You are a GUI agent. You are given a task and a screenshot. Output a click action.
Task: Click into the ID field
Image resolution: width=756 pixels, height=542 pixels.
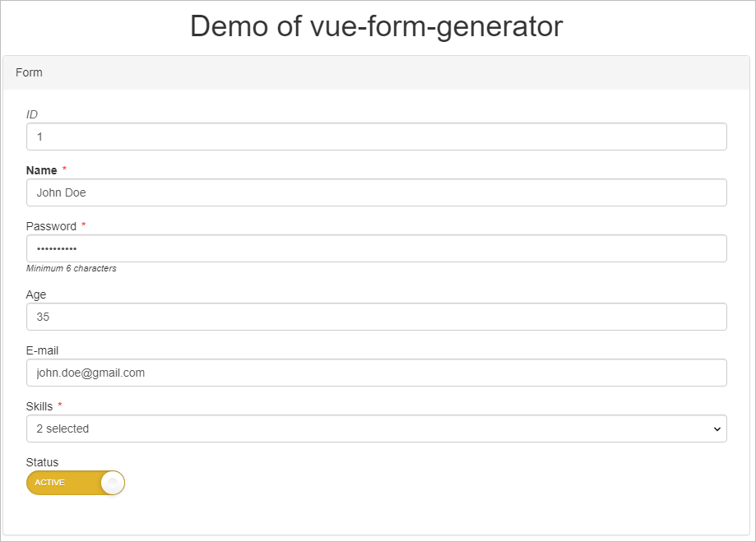[376, 137]
